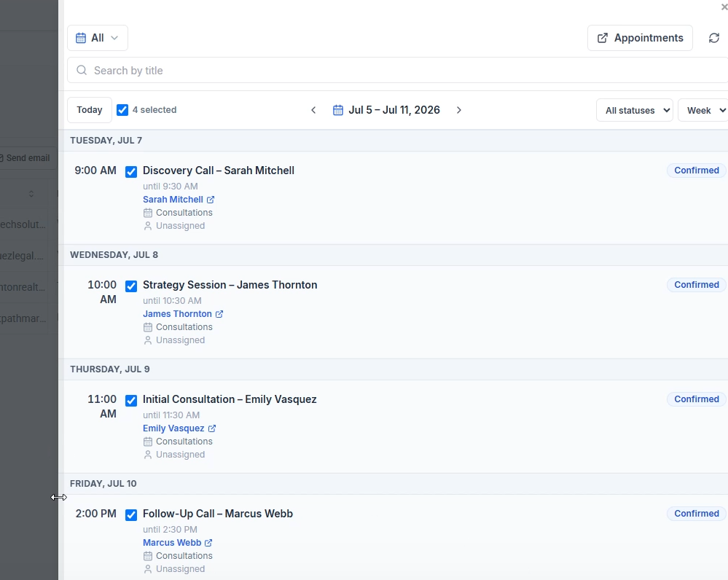Open James Thornton contact link
The height and width of the screenshot is (580, 728).
point(177,314)
